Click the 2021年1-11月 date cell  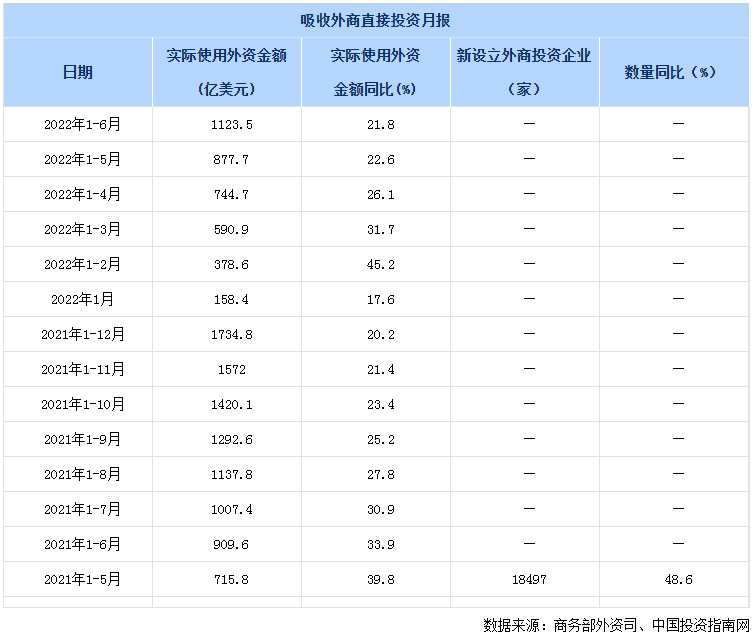click(82, 369)
